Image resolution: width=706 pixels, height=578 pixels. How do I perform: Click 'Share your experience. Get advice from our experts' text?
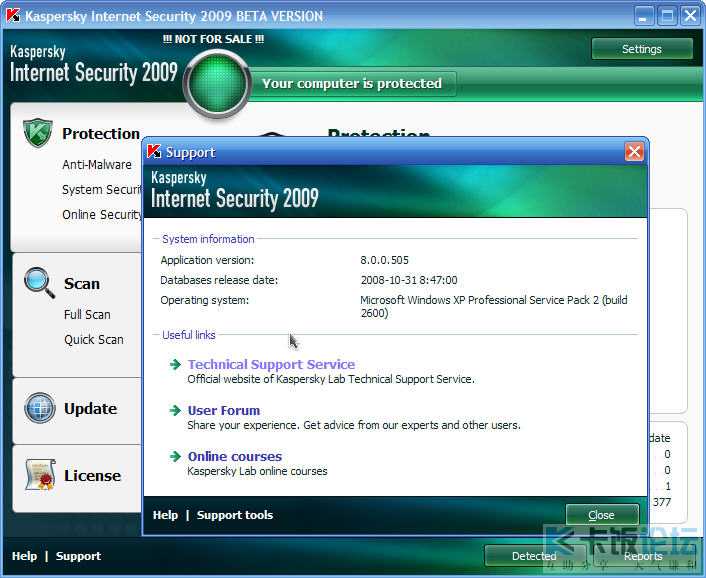[x=354, y=425]
